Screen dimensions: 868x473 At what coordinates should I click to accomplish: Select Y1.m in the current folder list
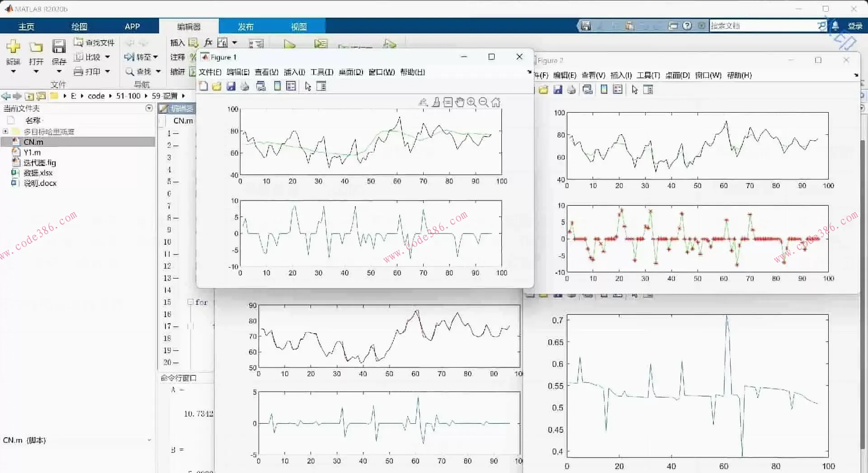[32, 152]
